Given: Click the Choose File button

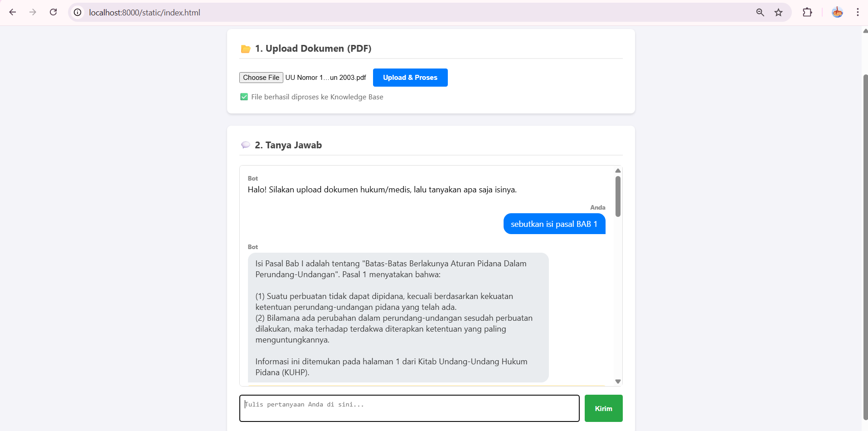Looking at the screenshot, I should click(x=261, y=78).
